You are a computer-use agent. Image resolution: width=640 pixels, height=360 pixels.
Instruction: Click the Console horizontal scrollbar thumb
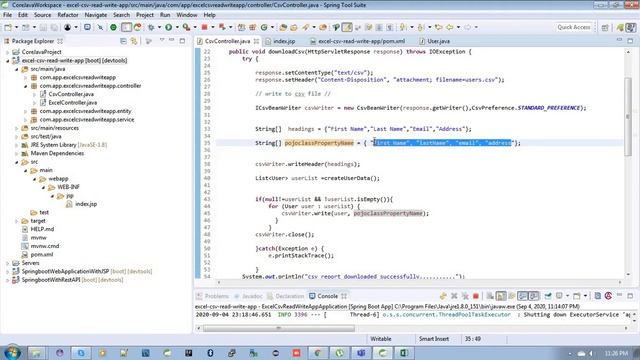click(279, 328)
